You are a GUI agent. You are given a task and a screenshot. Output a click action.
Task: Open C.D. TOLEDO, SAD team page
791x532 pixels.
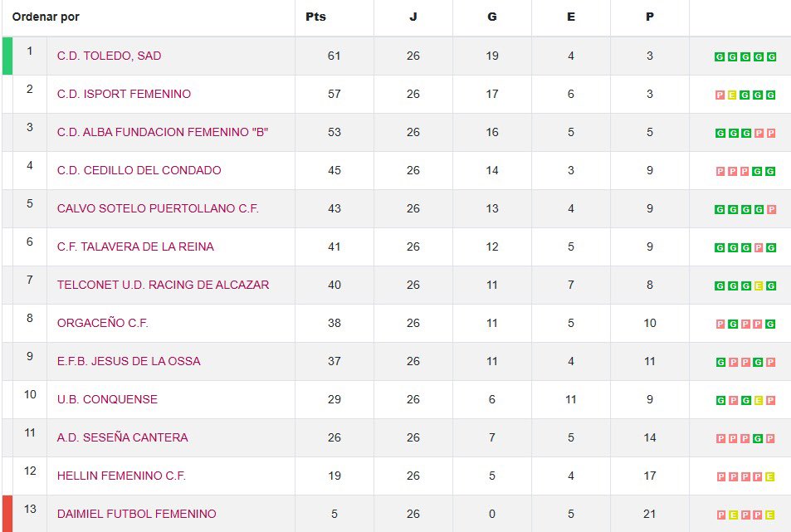pos(109,56)
